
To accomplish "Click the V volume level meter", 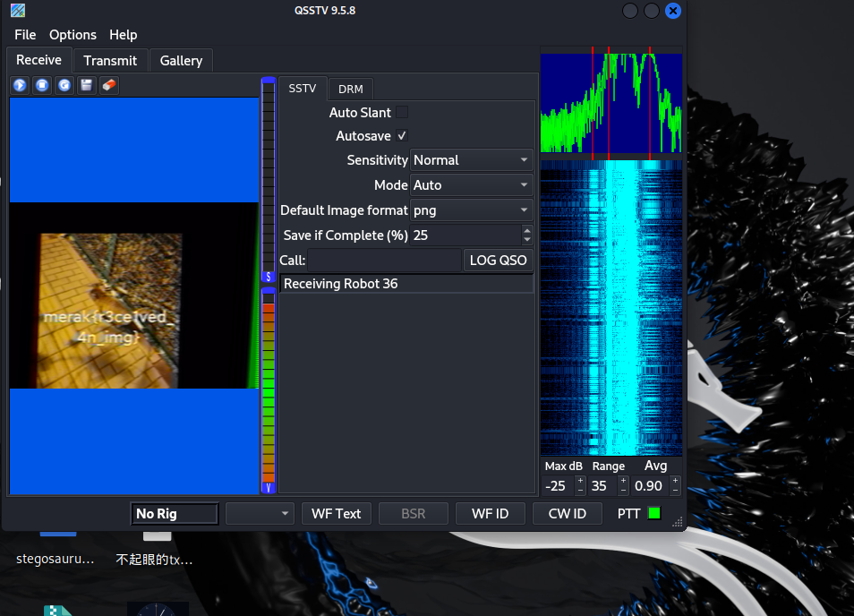I will tap(268, 390).
